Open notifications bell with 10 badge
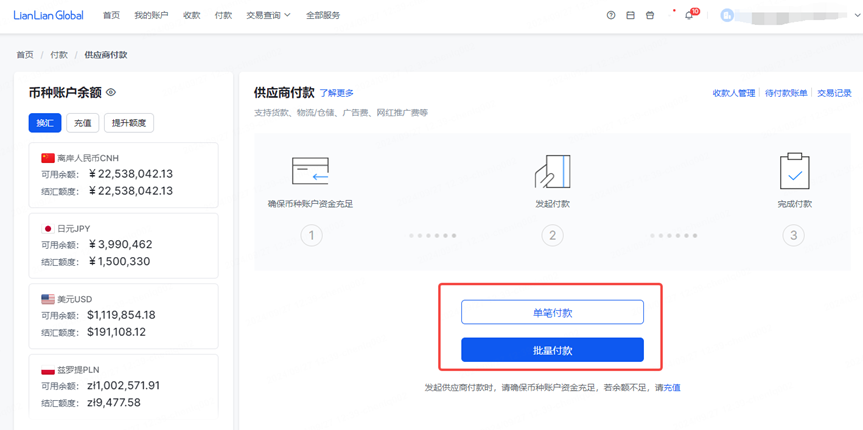The image size is (863, 430). 689,15
